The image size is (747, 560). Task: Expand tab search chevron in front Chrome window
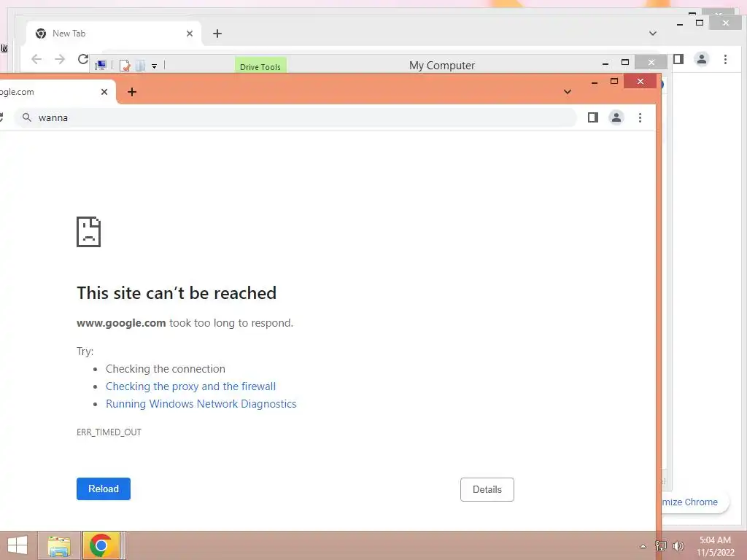point(568,92)
